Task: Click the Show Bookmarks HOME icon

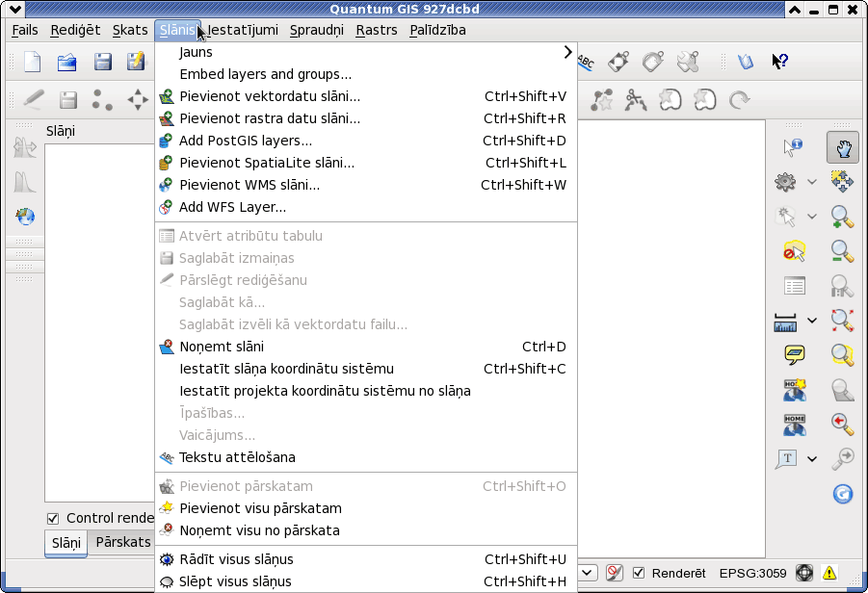Action: [x=795, y=425]
